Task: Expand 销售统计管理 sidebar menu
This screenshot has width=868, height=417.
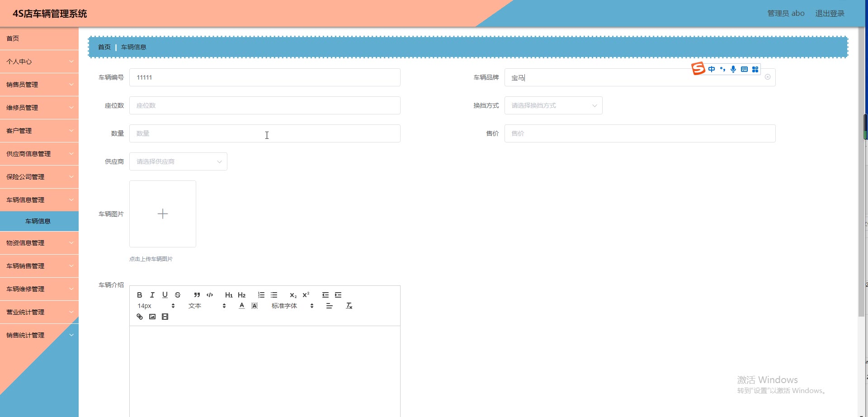Action: coord(39,335)
